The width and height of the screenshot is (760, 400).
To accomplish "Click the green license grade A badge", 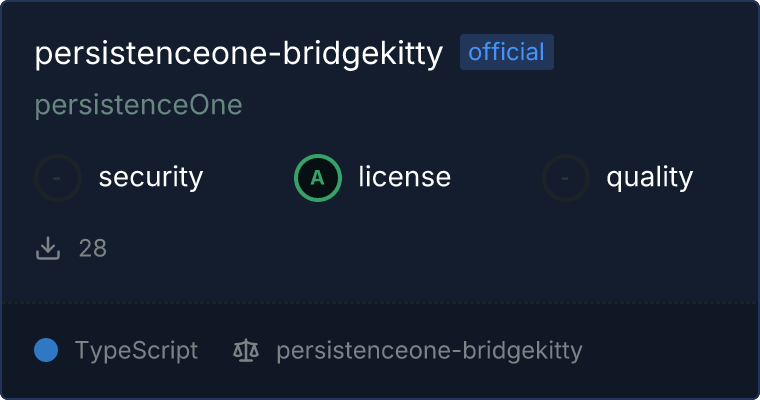I will [318, 178].
